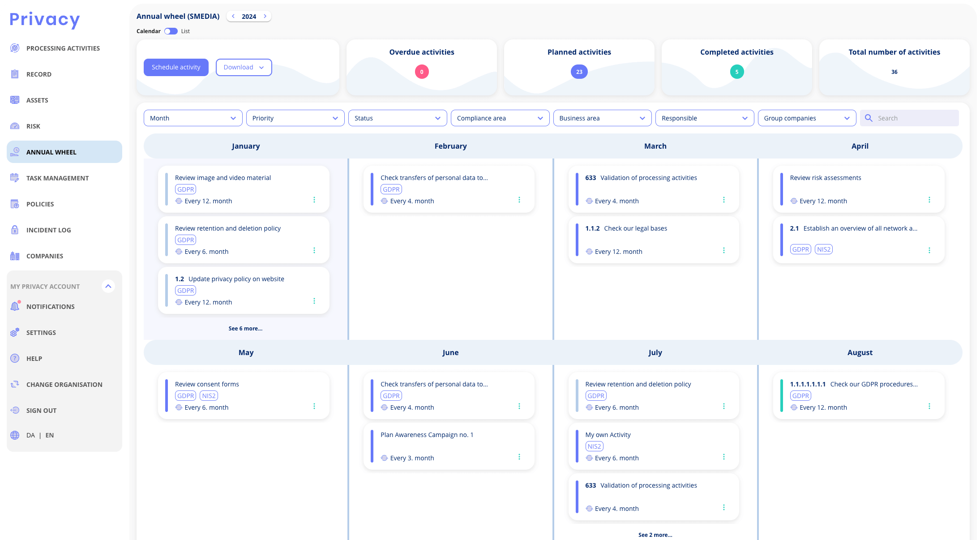Click the Notifications bell icon

15,306
